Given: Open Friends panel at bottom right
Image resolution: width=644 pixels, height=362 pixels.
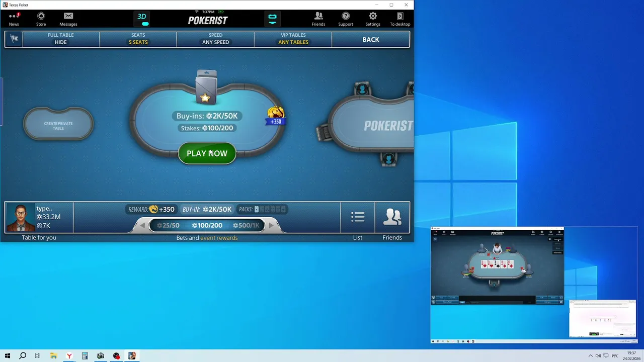Looking at the screenshot, I should tap(392, 217).
